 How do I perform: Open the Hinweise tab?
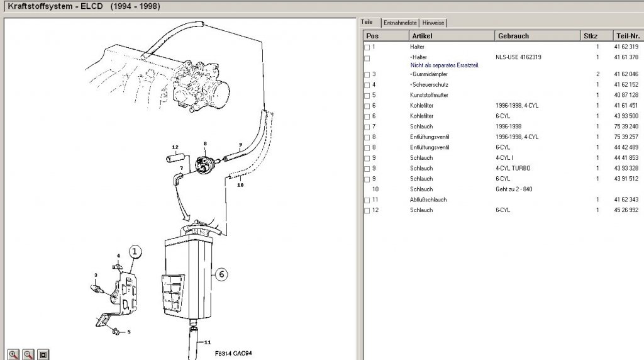pyautogui.click(x=433, y=23)
